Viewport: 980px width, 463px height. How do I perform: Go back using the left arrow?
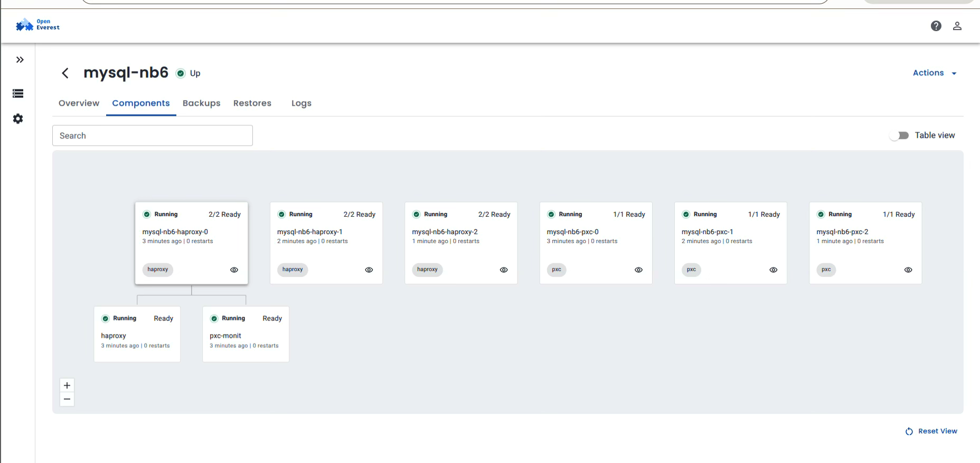click(65, 73)
